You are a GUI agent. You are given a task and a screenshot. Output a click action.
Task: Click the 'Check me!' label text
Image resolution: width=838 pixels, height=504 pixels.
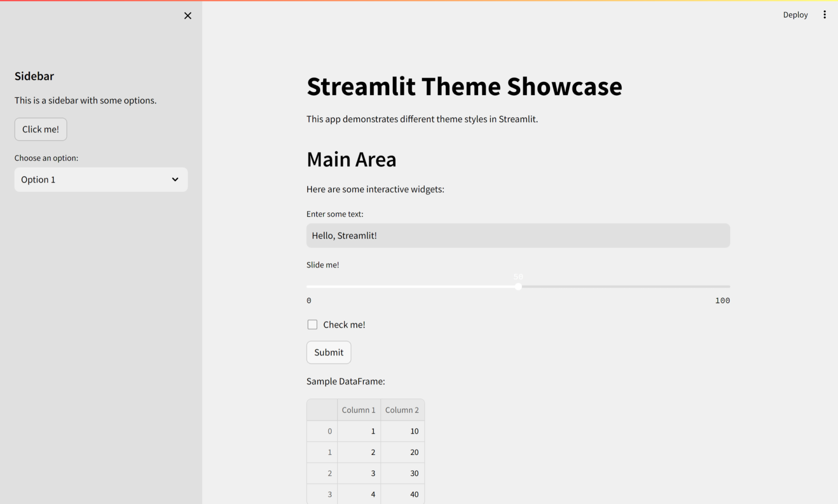344,324
